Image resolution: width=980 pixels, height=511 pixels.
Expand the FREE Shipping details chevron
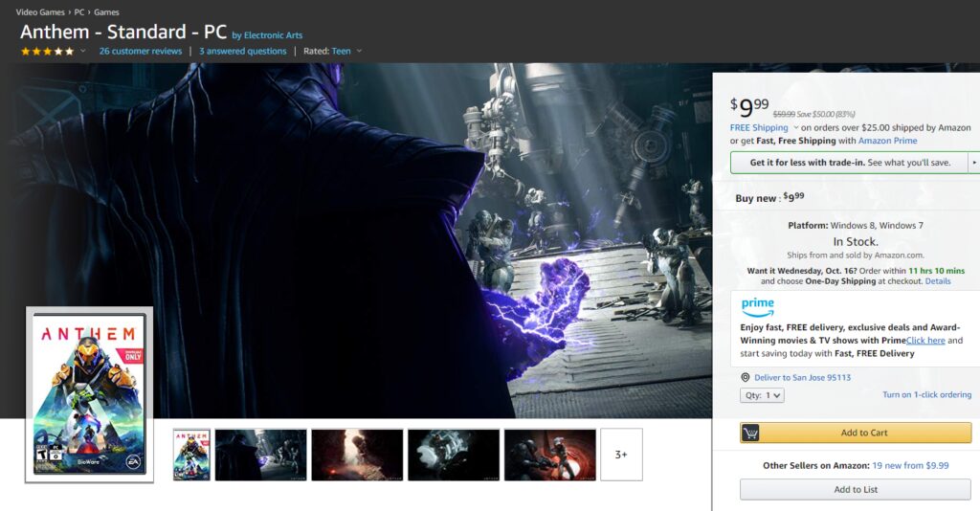pyautogui.click(x=795, y=127)
